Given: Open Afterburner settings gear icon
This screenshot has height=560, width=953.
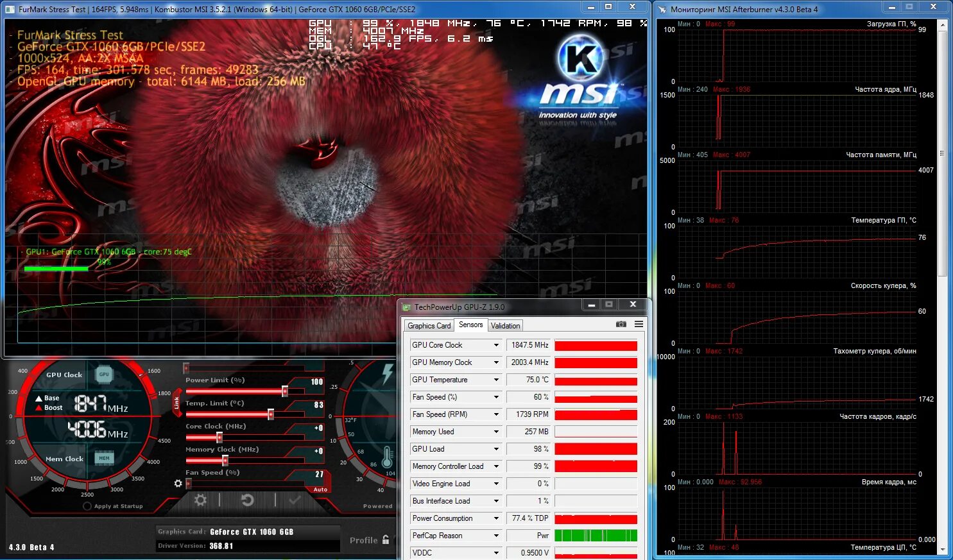Looking at the screenshot, I should 200,500.
